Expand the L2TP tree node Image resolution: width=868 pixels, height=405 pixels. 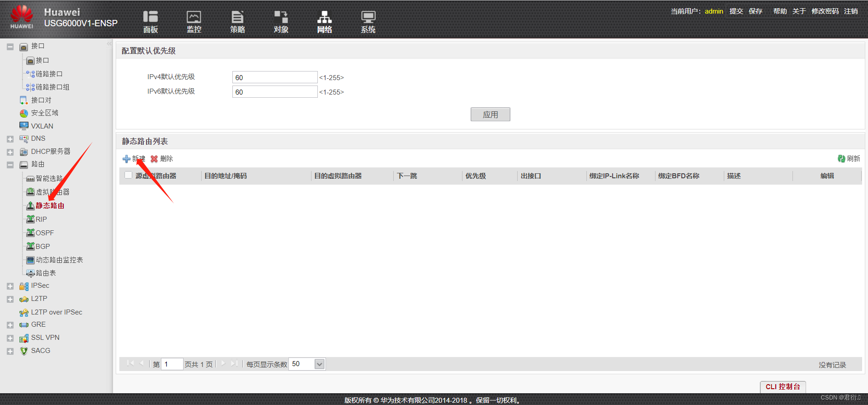coord(10,299)
